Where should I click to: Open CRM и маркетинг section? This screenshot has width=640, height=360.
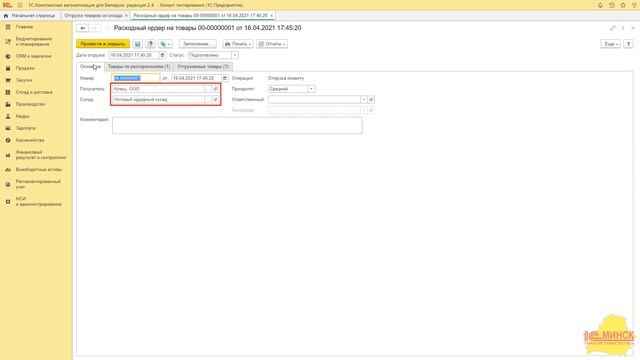tap(33, 56)
